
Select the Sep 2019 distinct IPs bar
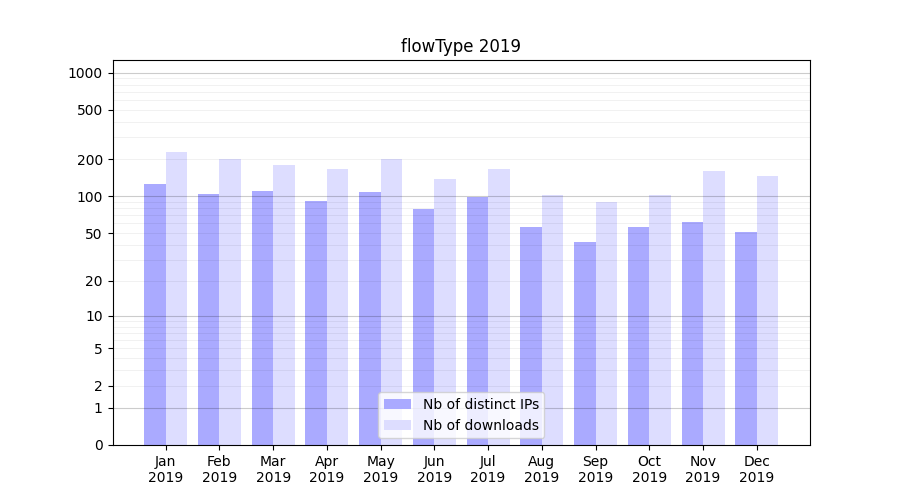click(x=585, y=343)
